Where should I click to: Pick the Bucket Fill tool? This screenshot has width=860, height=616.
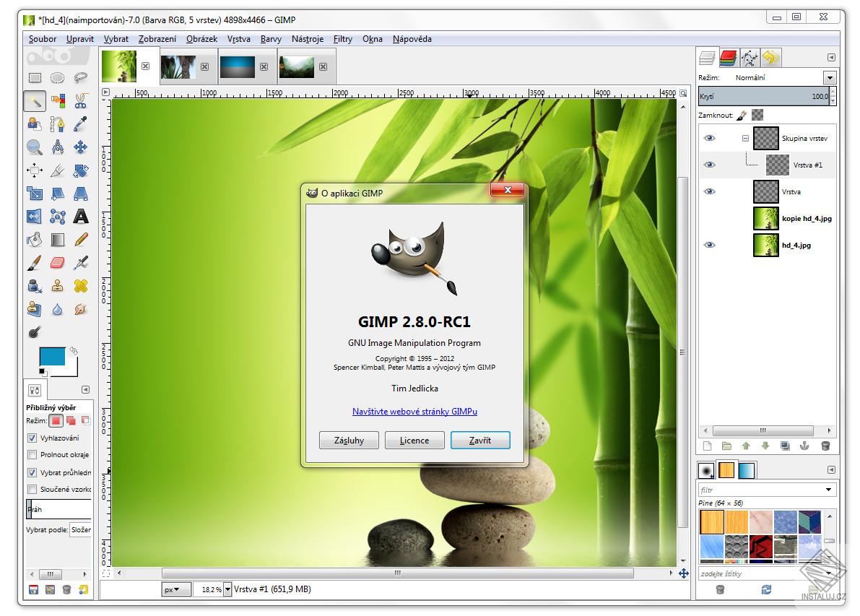click(x=35, y=240)
